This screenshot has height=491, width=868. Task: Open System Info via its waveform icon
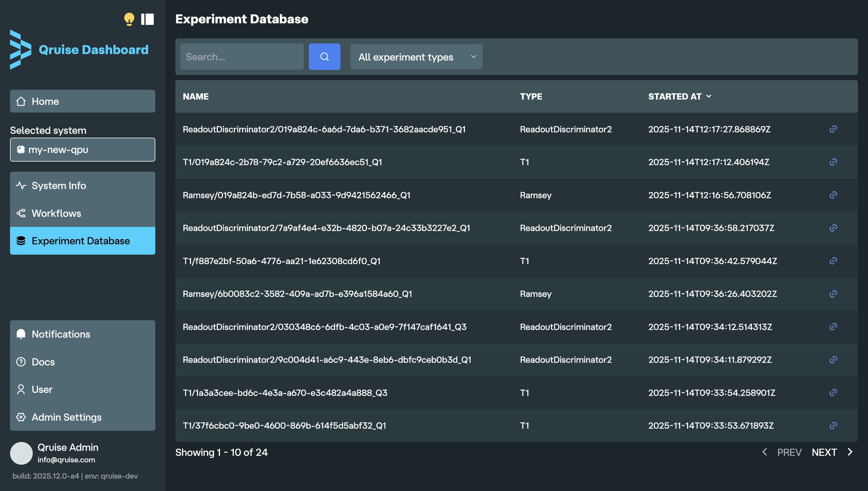(21, 185)
